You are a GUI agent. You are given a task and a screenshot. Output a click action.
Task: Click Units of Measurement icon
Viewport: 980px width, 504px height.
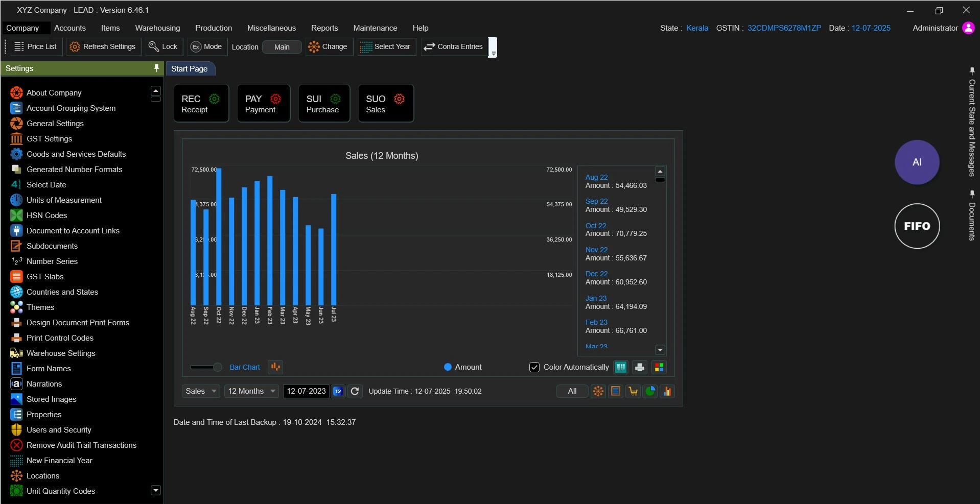(x=17, y=200)
